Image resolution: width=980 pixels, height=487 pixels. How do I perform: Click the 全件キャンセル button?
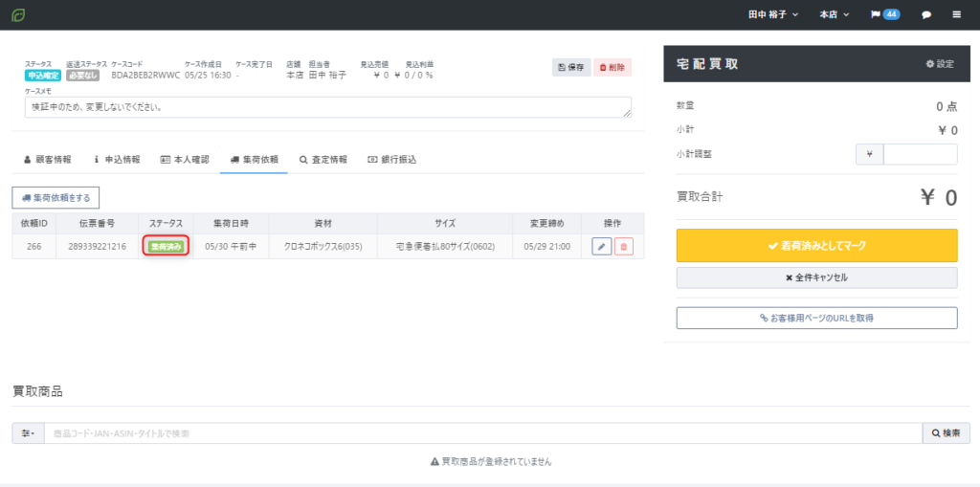[x=817, y=277]
